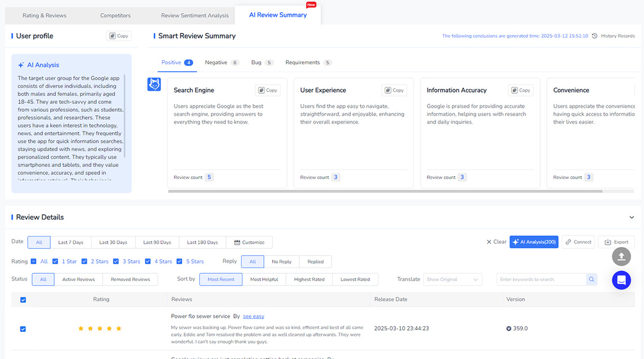
Task: Switch to Rating & Reviews tab
Action: (x=45, y=16)
